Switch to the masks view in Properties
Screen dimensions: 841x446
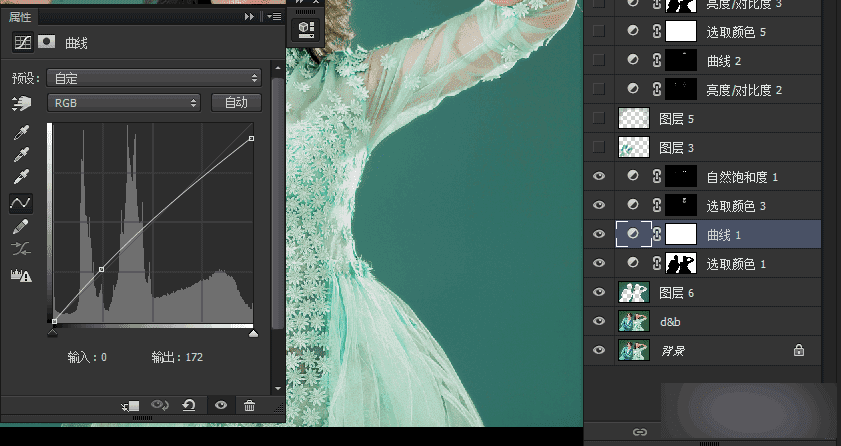(46, 43)
